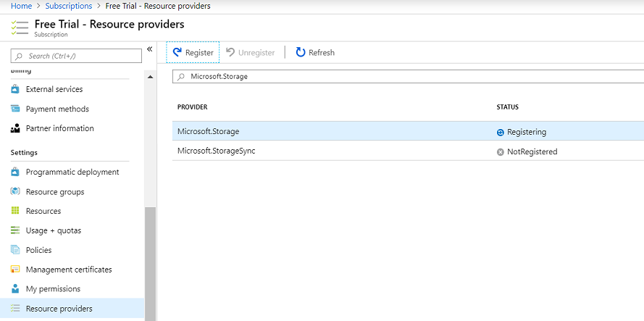Open Subscriptions breadcrumb link

68,6
